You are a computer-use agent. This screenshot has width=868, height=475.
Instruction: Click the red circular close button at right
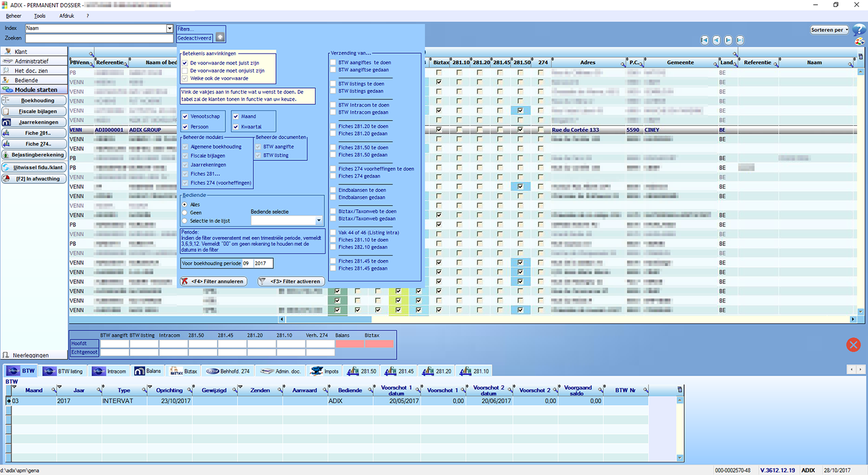coord(853,344)
